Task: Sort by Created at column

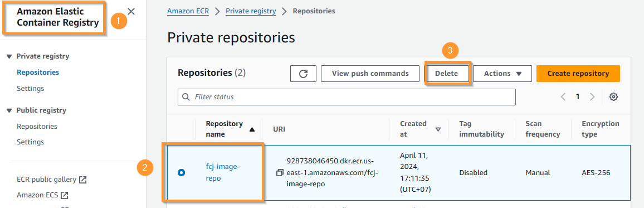Action: click(420, 129)
